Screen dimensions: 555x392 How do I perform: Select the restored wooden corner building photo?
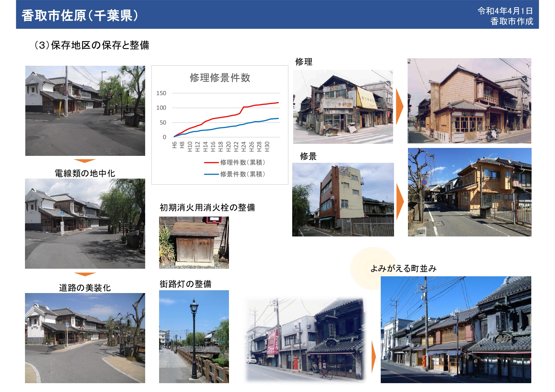coord(469,101)
